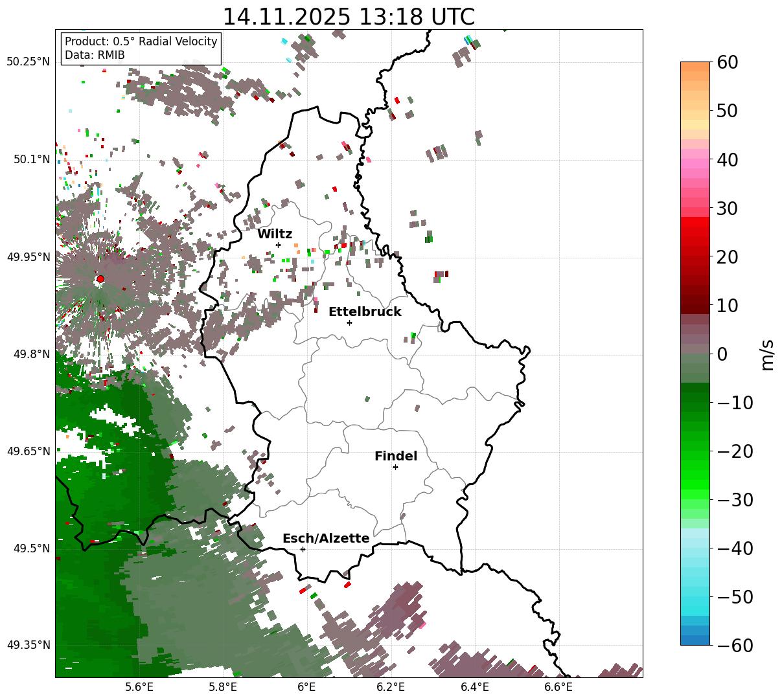Click the cross marker below Ettelbruck
The height and width of the screenshot is (700, 782).
[x=349, y=322]
